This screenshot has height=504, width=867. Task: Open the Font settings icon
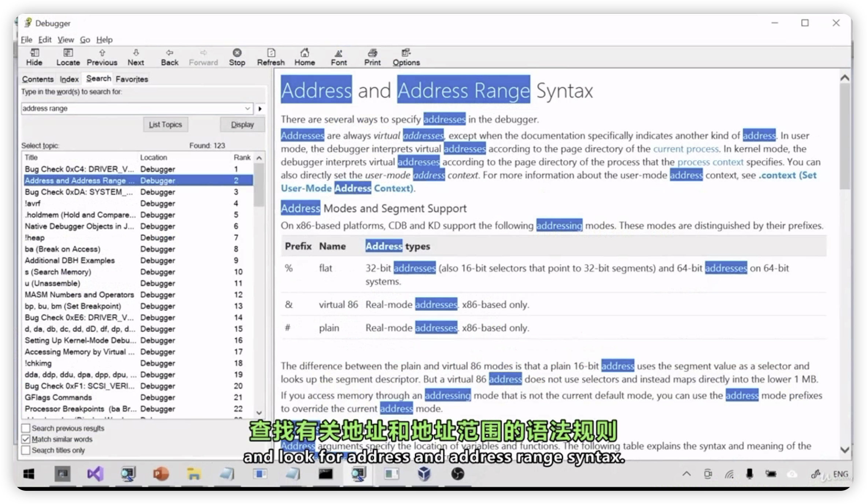(x=338, y=57)
